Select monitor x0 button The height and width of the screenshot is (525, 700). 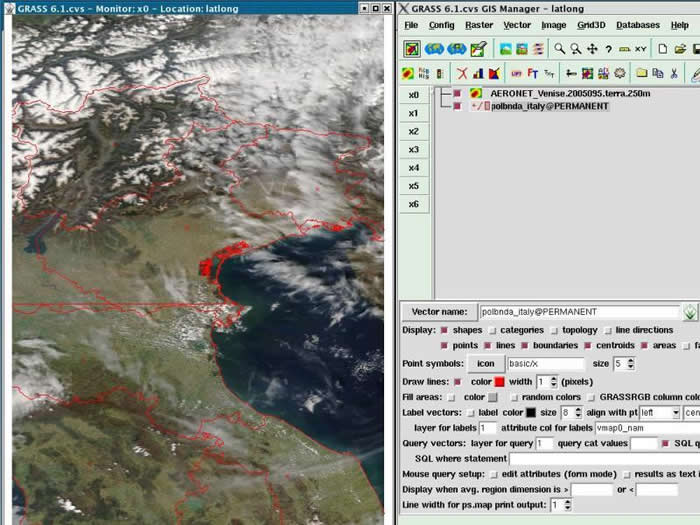(x=414, y=95)
